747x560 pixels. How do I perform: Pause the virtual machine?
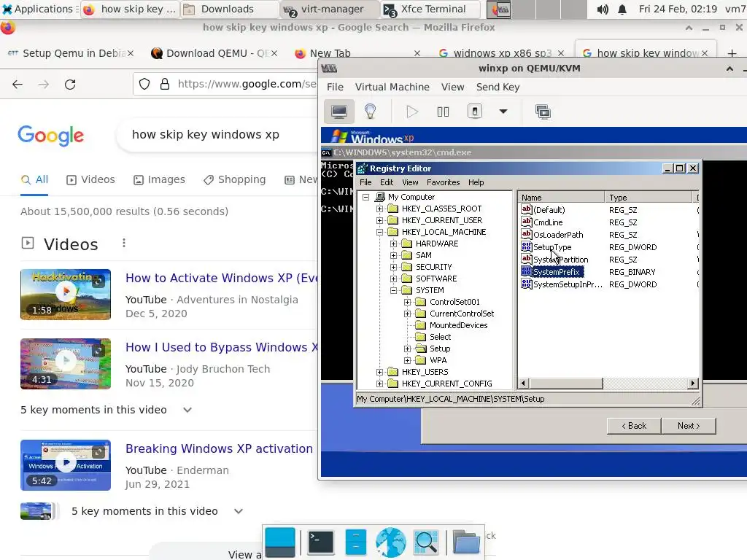443,112
